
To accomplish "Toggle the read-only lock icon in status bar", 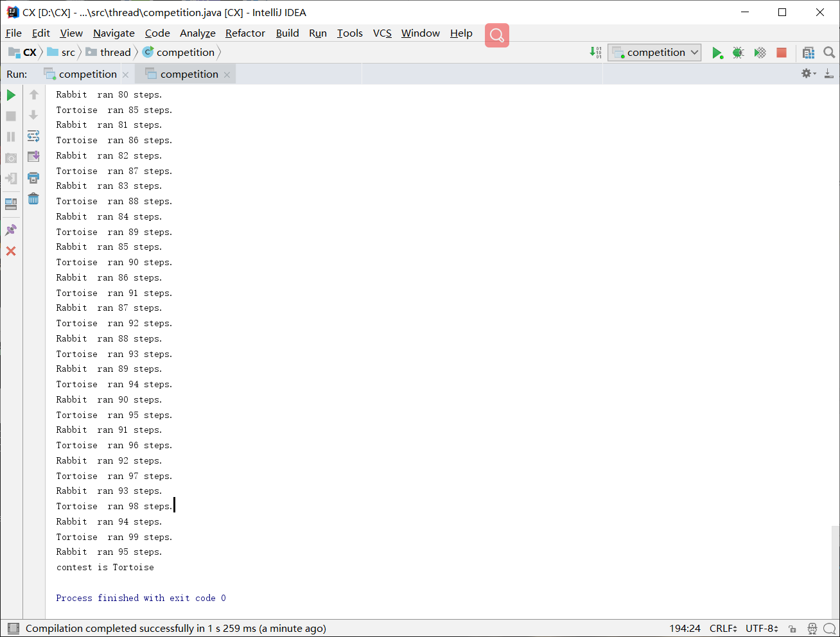I will point(793,629).
